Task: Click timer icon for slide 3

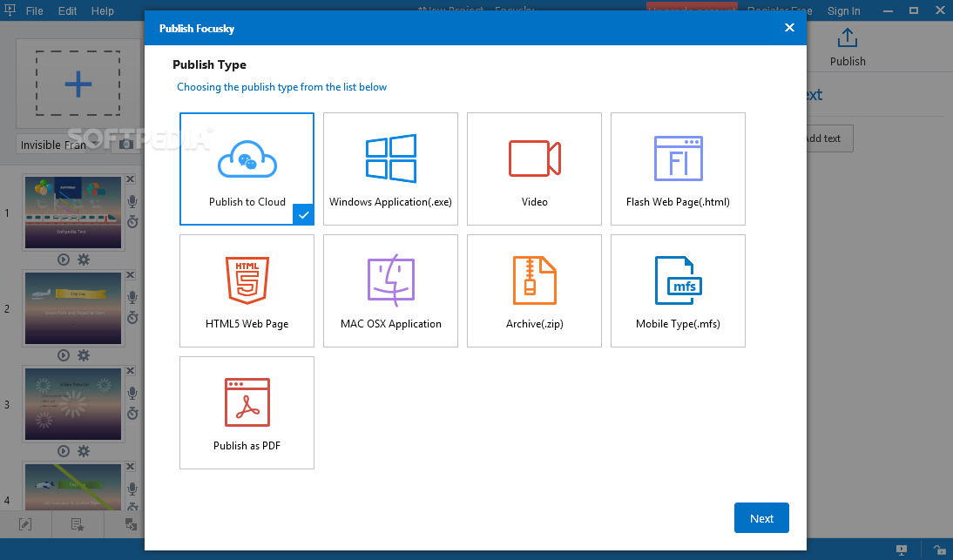Action: coord(132,414)
